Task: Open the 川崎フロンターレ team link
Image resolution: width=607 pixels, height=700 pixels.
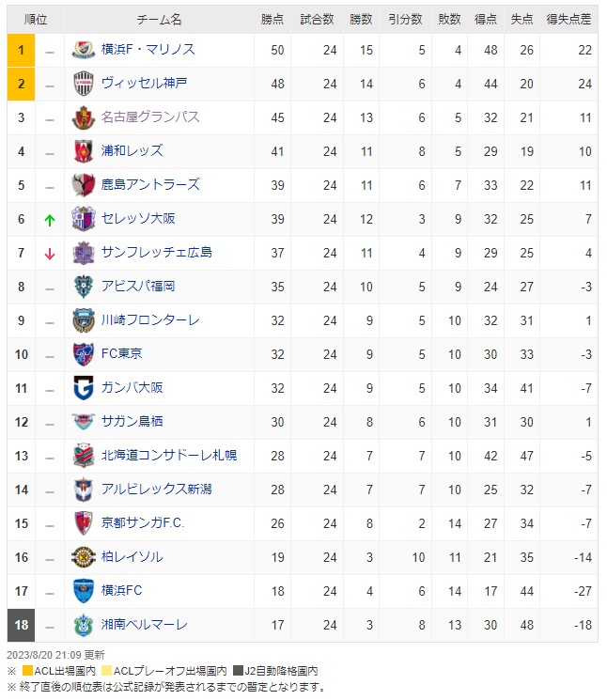Action: pyautogui.click(x=150, y=320)
